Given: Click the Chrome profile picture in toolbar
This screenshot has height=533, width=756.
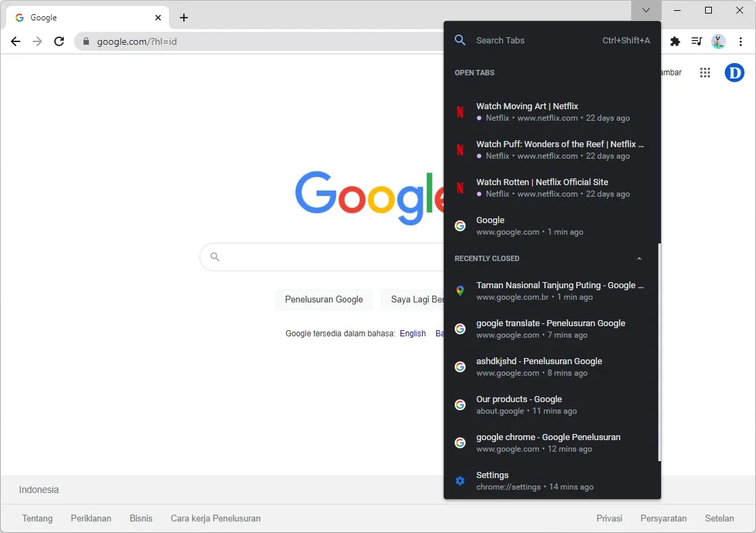Looking at the screenshot, I should (718, 41).
